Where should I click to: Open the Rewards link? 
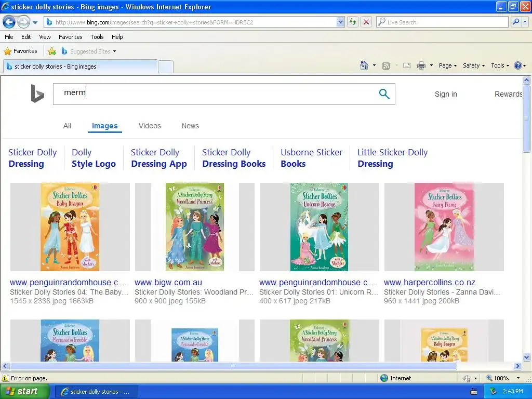[508, 94]
